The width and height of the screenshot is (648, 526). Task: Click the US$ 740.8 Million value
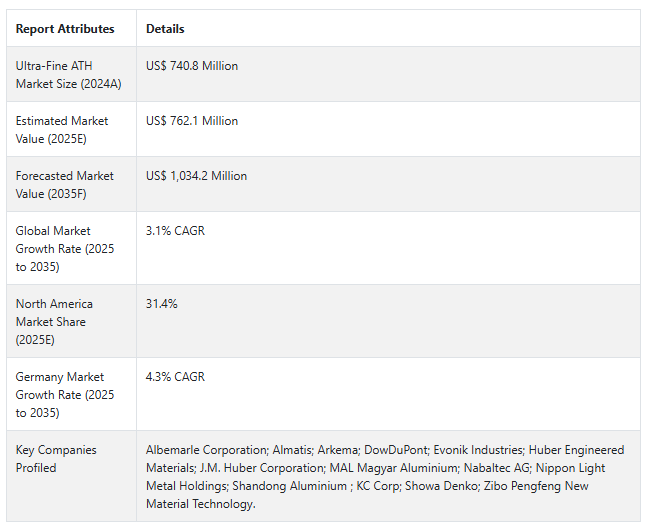click(x=192, y=66)
